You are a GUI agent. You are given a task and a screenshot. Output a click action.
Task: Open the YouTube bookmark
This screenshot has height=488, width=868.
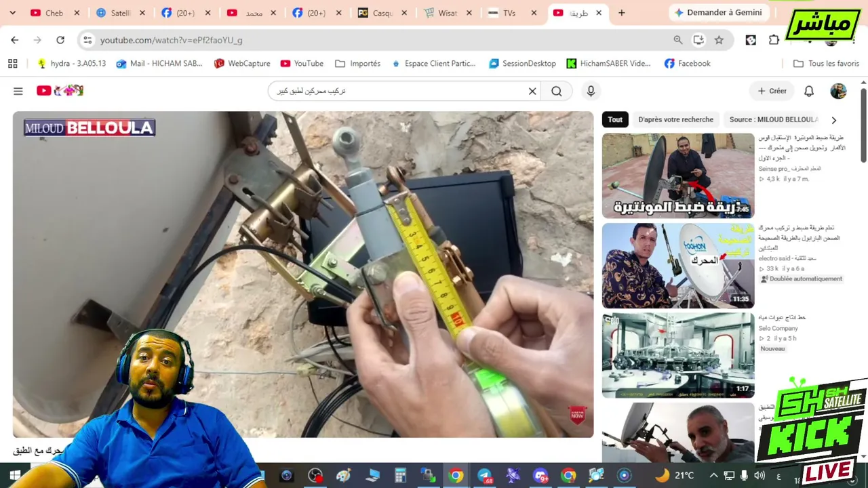point(302,63)
